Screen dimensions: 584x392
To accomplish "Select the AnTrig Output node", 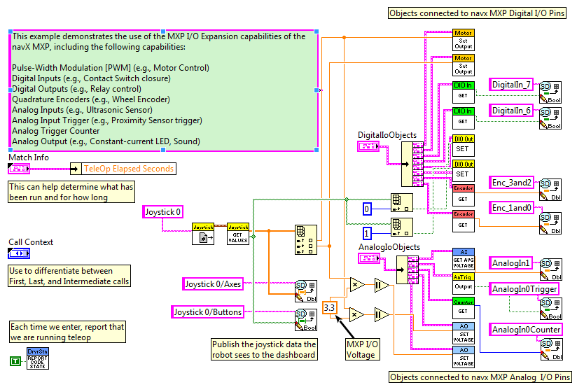I will [x=464, y=284].
